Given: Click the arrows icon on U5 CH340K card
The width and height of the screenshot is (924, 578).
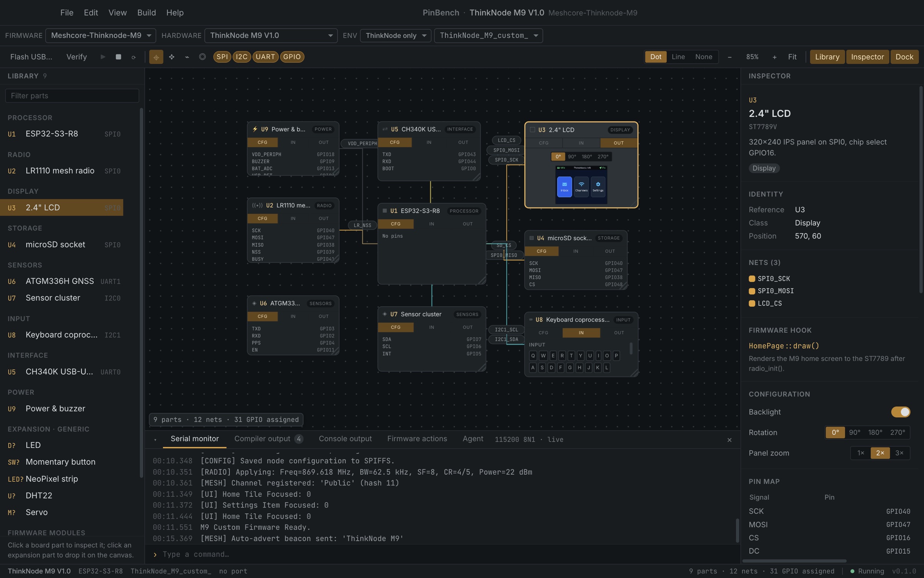Looking at the screenshot, I should 385,129.
